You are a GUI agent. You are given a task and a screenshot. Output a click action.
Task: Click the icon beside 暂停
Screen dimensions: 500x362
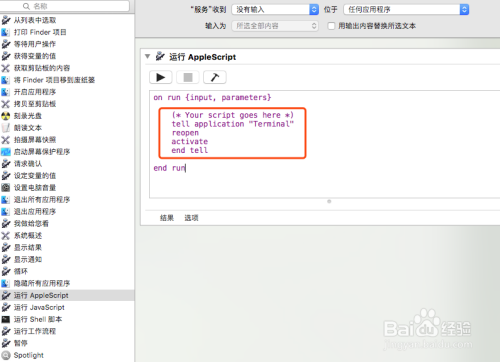6,343
